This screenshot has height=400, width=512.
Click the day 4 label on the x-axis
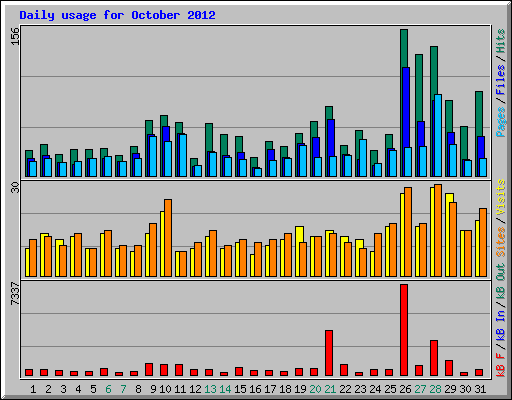(x=78, y=389)
